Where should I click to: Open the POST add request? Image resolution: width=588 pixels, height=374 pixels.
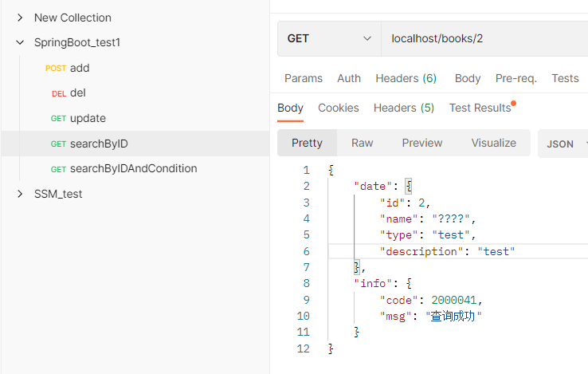pos(79,68)
